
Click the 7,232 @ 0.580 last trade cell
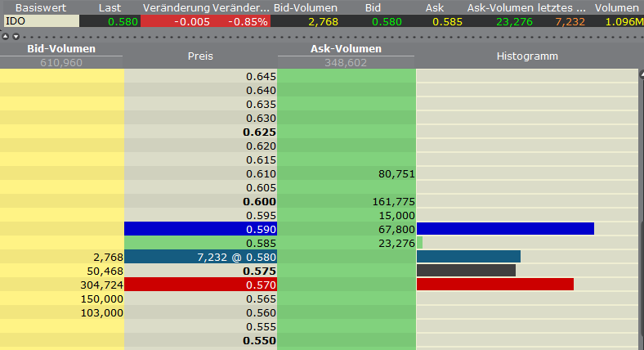(201, 257)
